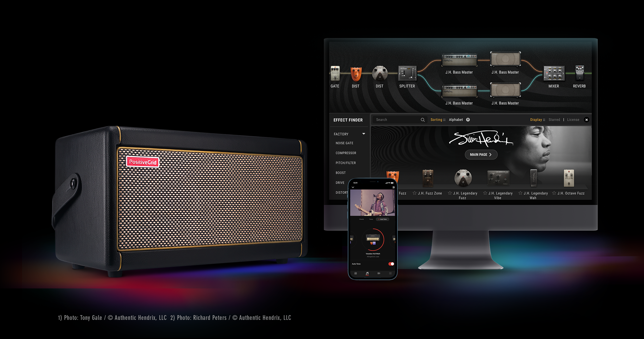
Task: Switch to Chords tab on phone
Action: (362, 219)
